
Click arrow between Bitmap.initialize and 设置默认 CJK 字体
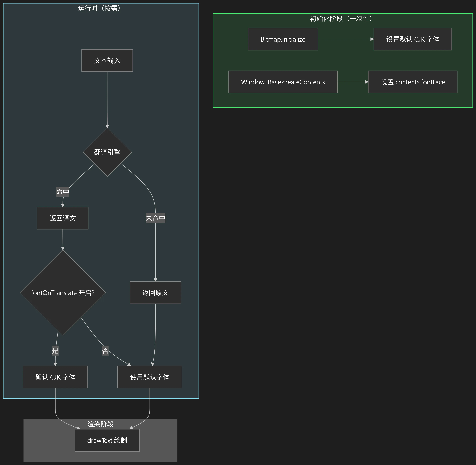(345, 39)
